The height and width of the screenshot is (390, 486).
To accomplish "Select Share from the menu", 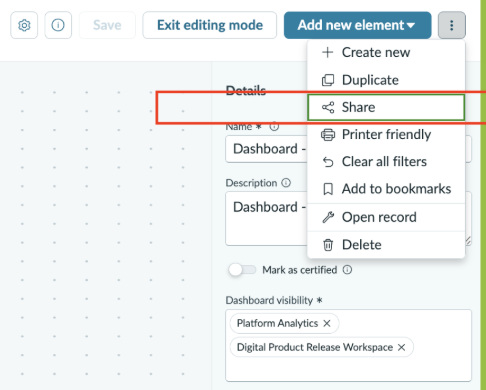I will [386, 107].
